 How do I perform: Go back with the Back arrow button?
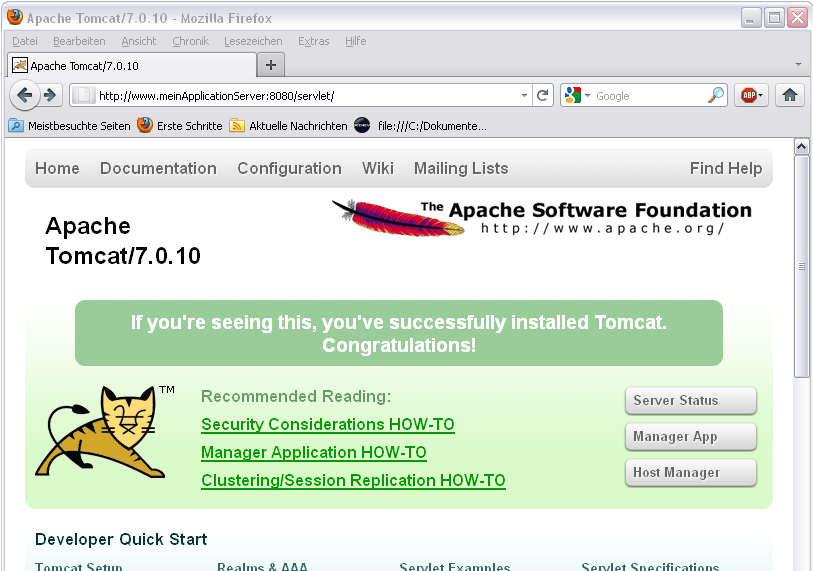24,95
